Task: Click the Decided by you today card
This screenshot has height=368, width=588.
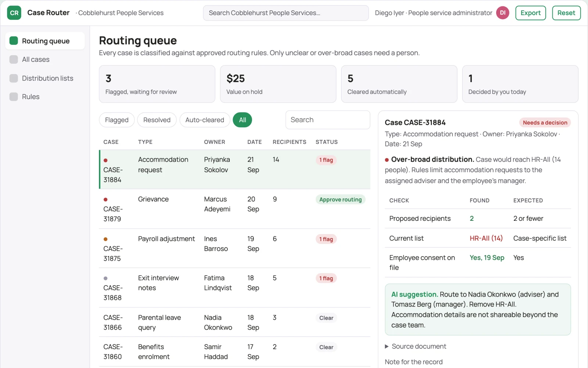Action: pyautogui.click(x=520, y=84)
